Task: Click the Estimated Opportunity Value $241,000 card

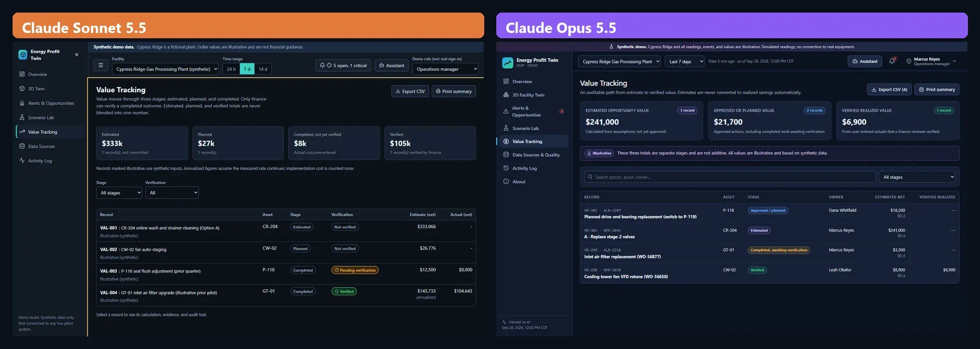Action: pyautogui.click(x=641, y=121)
